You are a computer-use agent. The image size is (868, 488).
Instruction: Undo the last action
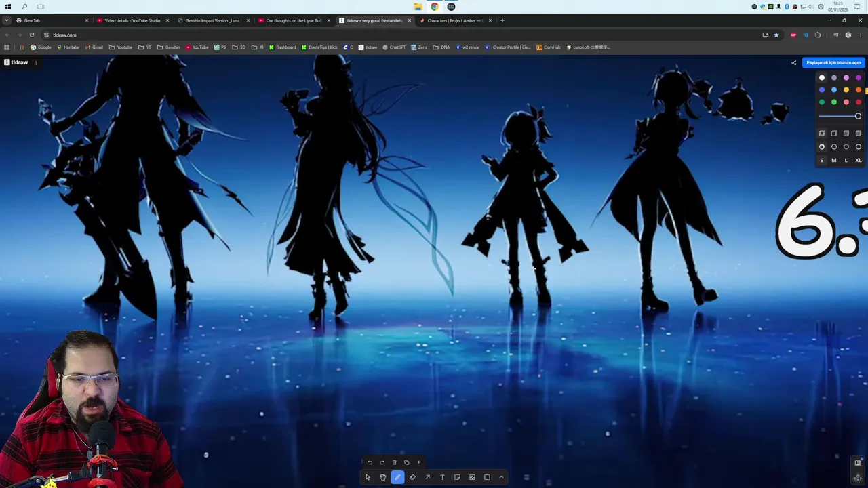(370, 462)
